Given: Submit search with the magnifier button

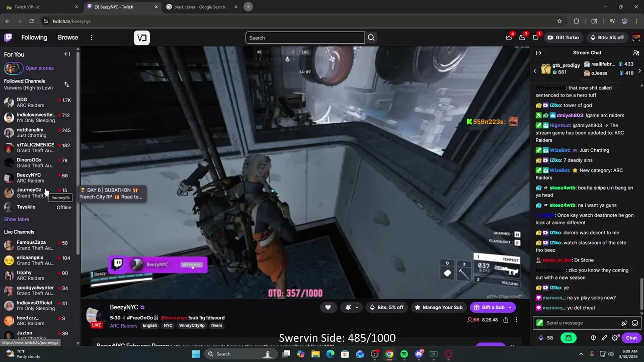Looking at the screenshot, I should click(371, 38).
